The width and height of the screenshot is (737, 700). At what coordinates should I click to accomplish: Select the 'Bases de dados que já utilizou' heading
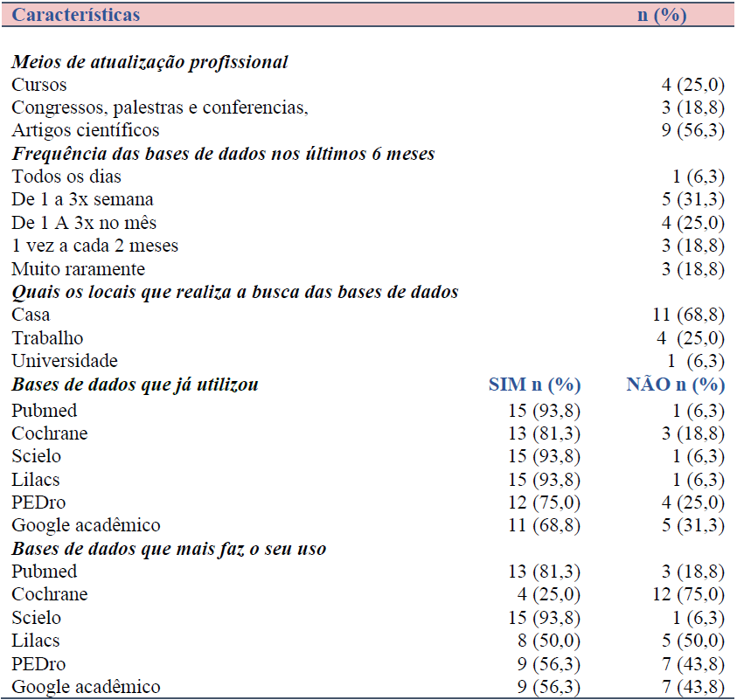[135, 385]
